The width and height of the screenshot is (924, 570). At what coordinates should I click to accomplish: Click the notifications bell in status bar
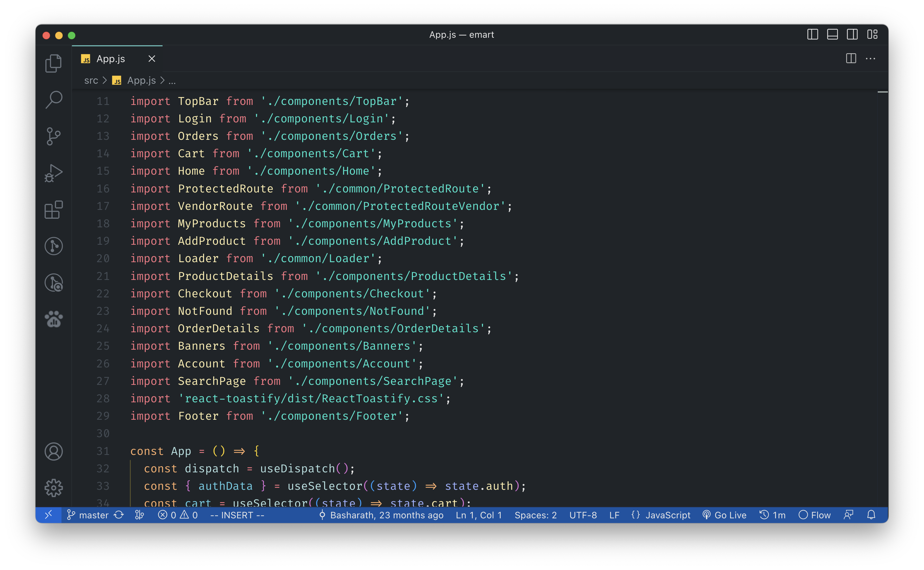[x=871, y=515]
